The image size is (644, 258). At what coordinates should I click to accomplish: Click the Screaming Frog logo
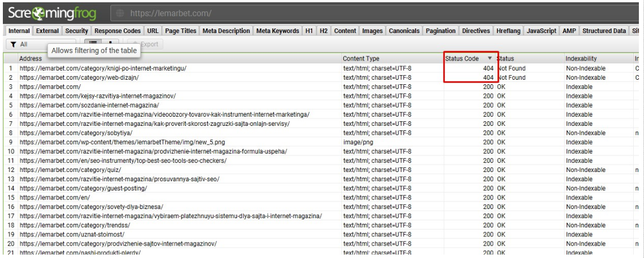[52, 13]
